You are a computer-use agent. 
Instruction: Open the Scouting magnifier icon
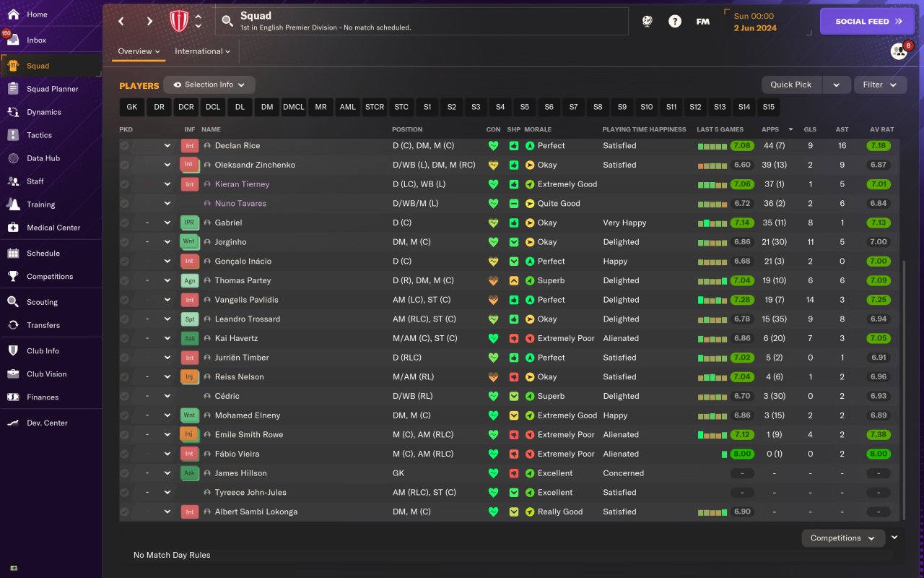pos(13,302)
